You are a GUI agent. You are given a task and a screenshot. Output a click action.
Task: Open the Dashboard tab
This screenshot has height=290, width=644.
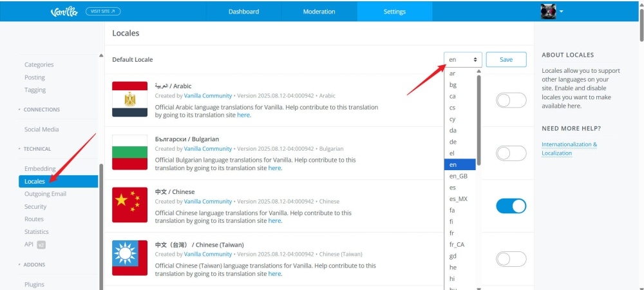[x=243, y=12]
